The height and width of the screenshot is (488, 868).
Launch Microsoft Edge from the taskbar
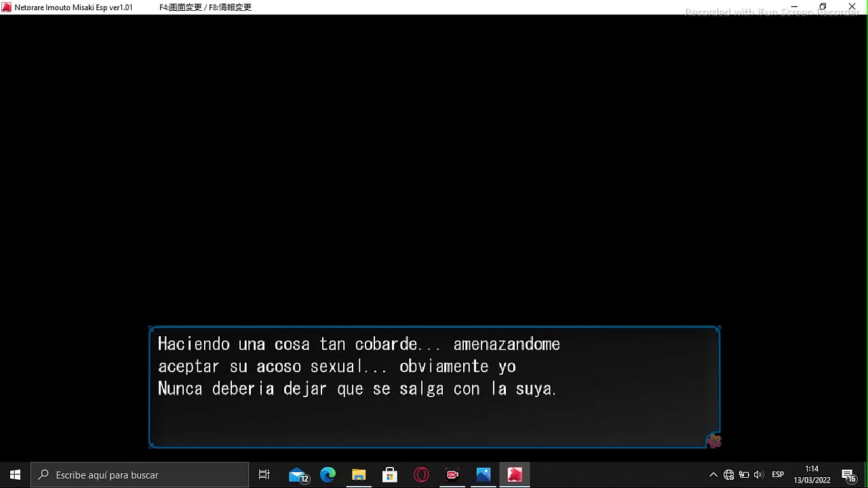click(x=328, y=475)
